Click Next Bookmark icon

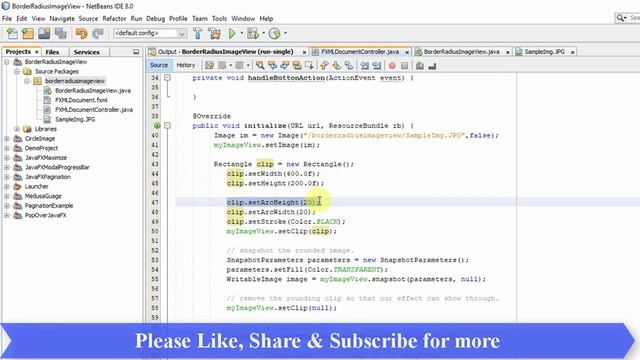[337, 65]
